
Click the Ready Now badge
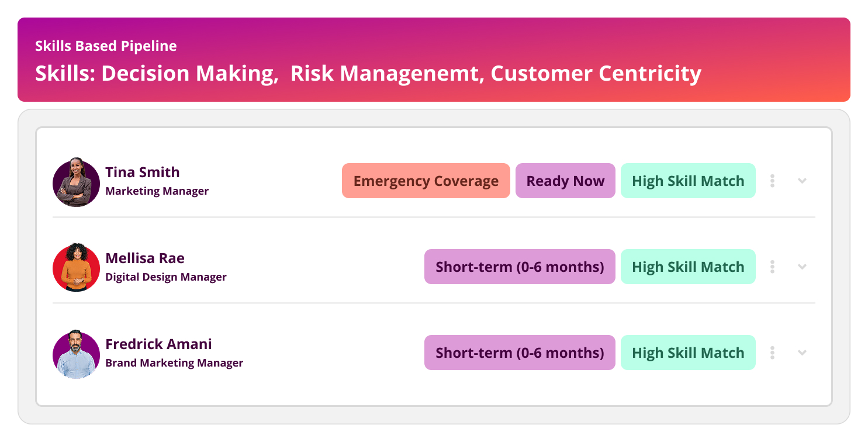pos(565,181)
